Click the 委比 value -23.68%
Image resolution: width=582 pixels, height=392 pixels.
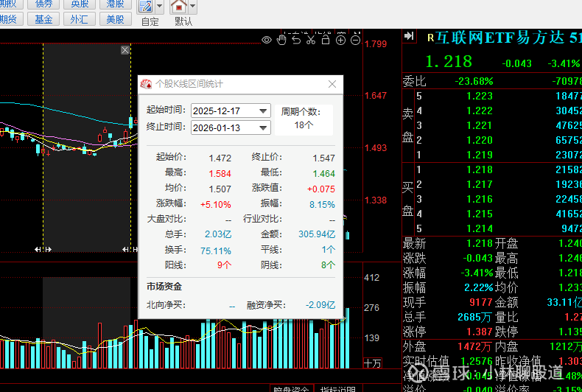474,81
